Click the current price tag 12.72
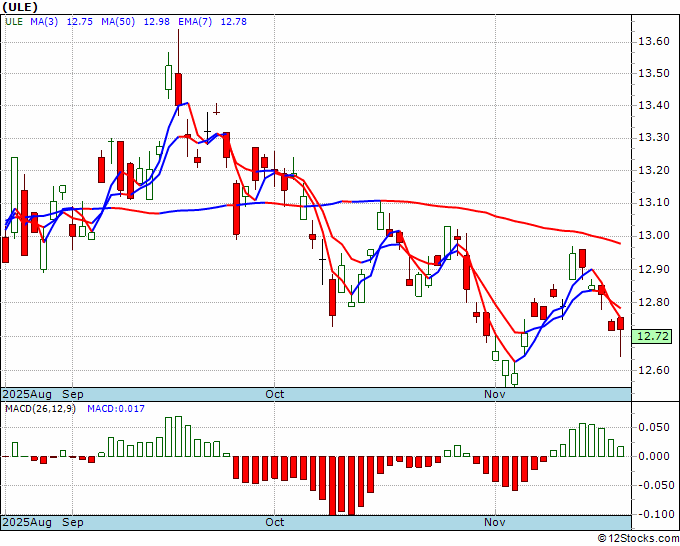 (x=653, y=336)
